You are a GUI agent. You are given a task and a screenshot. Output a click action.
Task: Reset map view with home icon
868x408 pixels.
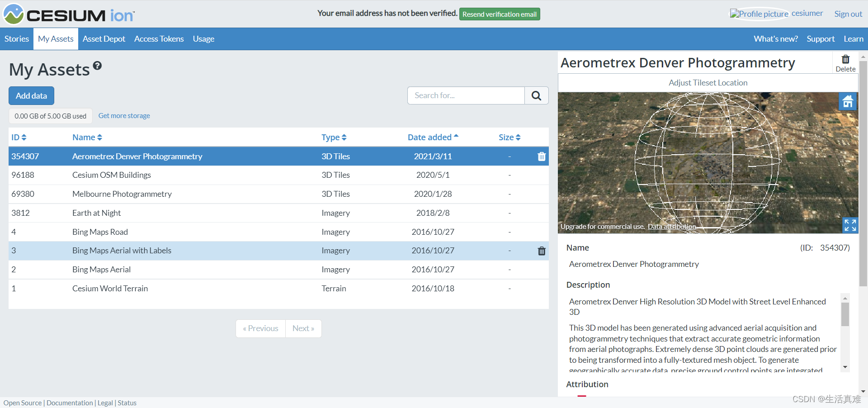848,101
